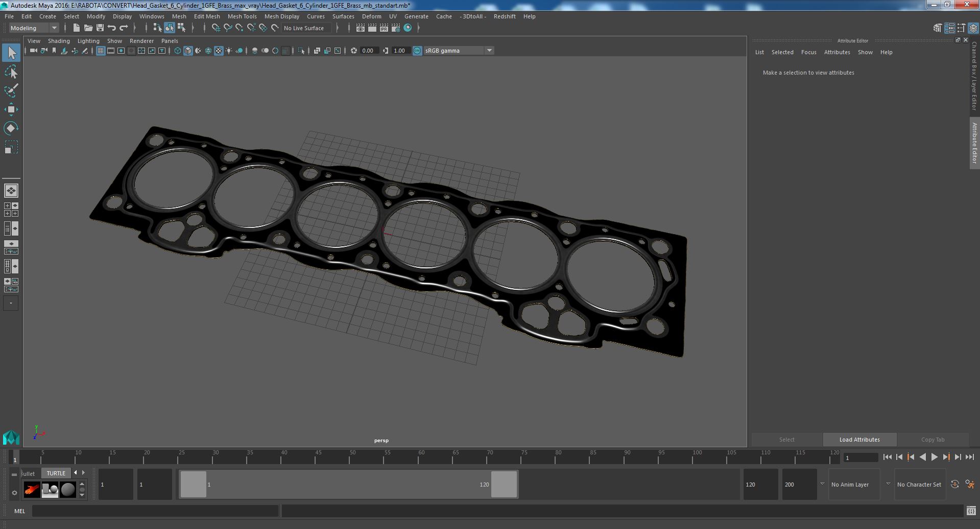Expand the No Character Set dropdown

(888, 484)
